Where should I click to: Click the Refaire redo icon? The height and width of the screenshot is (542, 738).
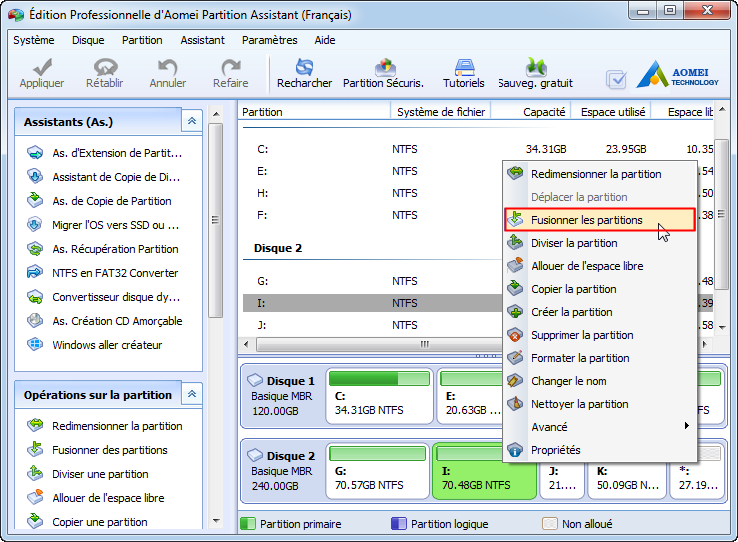click(x=231, y=67)
